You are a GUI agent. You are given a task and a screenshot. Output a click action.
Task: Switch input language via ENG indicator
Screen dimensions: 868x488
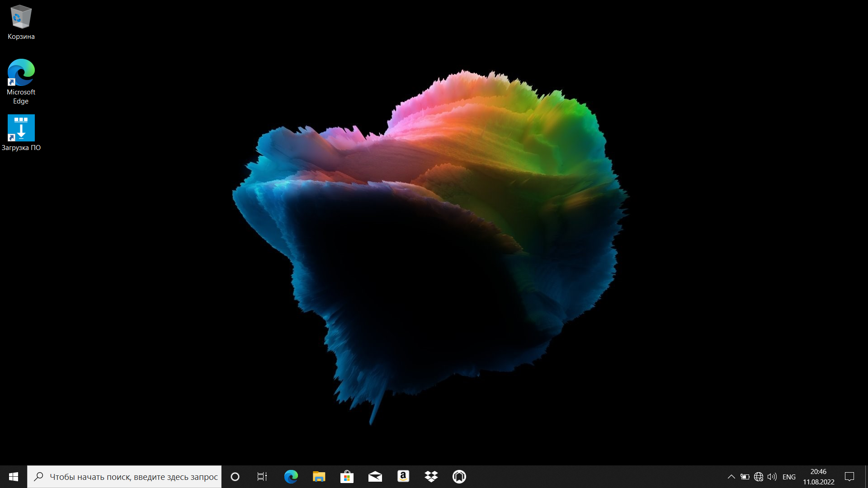[789, 477]
